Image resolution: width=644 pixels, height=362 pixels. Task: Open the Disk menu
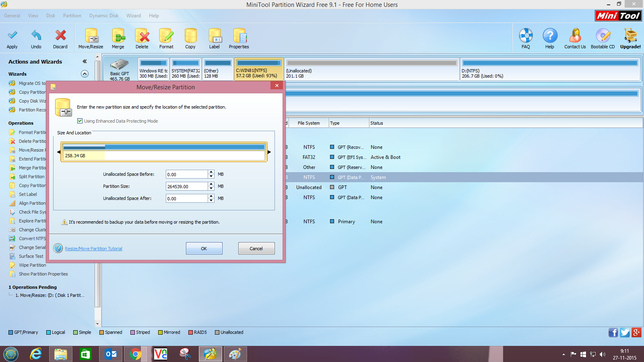click(51, 16)
